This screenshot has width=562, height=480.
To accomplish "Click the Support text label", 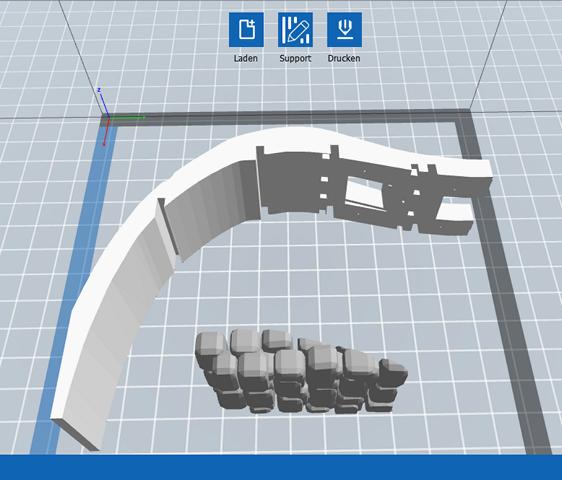I will tap(295, 58).
